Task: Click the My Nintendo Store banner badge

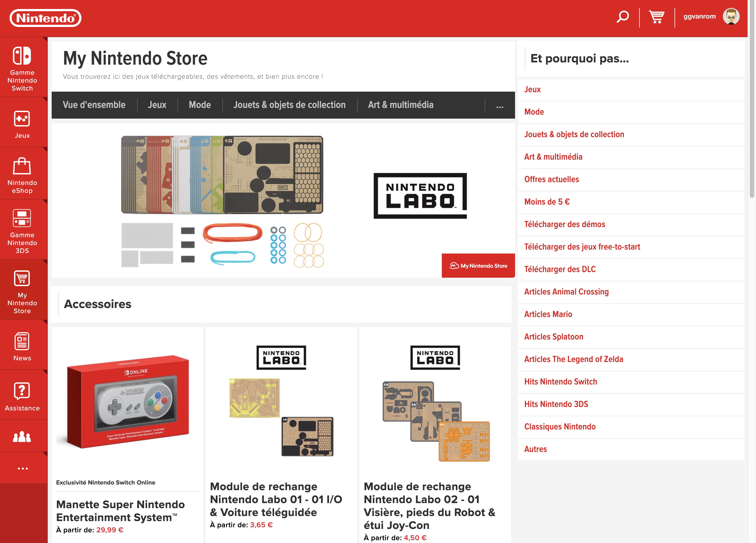Action: pos(478,266)
